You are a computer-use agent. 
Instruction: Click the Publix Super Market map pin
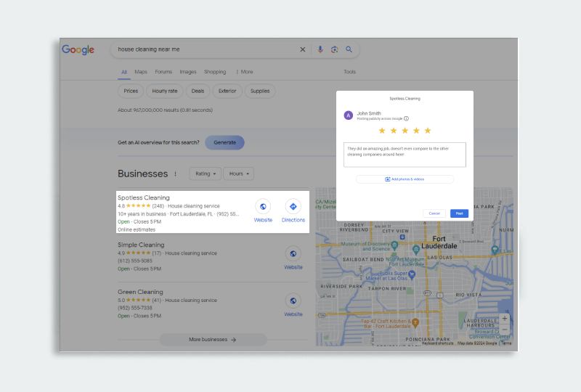pyautogui.click(x=412, y=274)
